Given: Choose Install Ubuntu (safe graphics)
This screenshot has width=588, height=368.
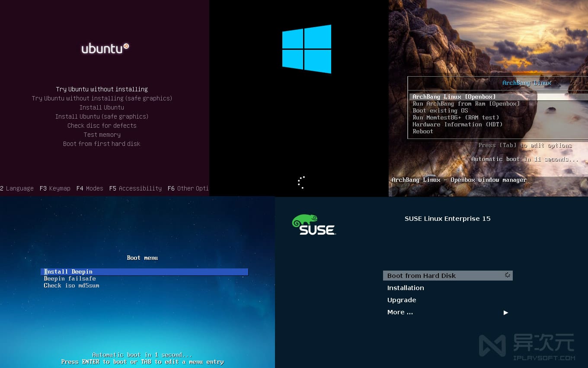Looking at the screenshot, I should (x=102, y=116).
